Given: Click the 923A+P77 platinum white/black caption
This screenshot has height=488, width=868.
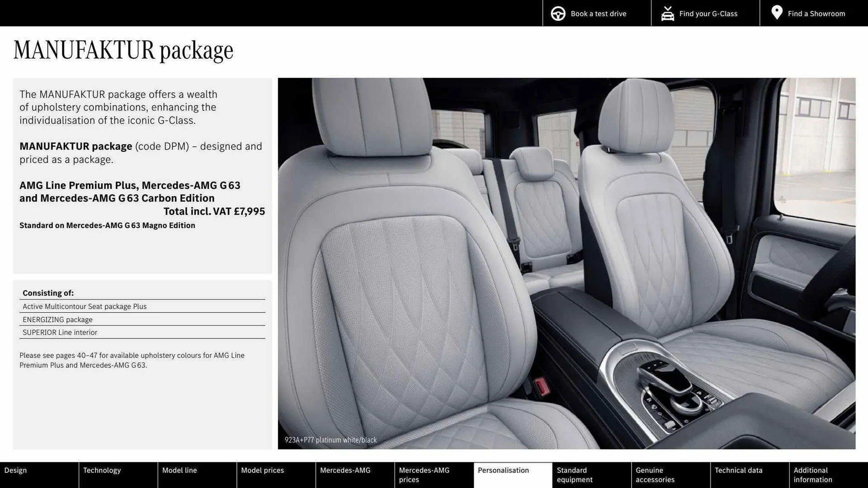Looking at the screenshot, I should (331, 440).
